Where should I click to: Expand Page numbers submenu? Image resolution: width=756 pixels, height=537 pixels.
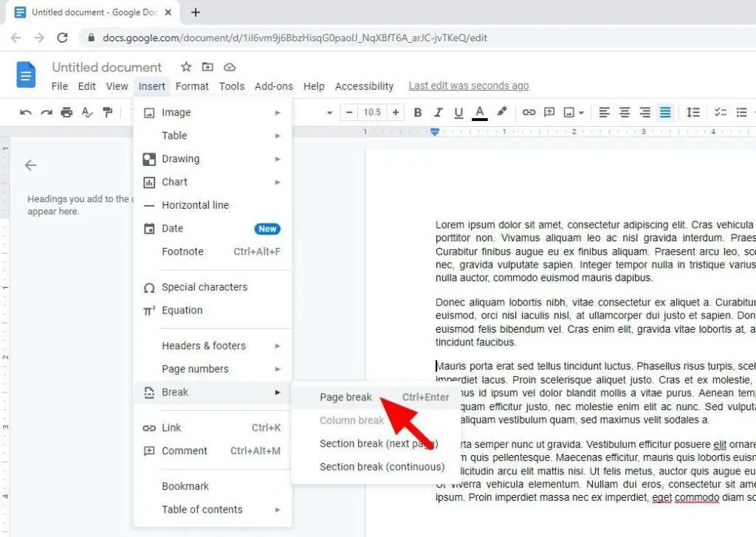(213, 369)
